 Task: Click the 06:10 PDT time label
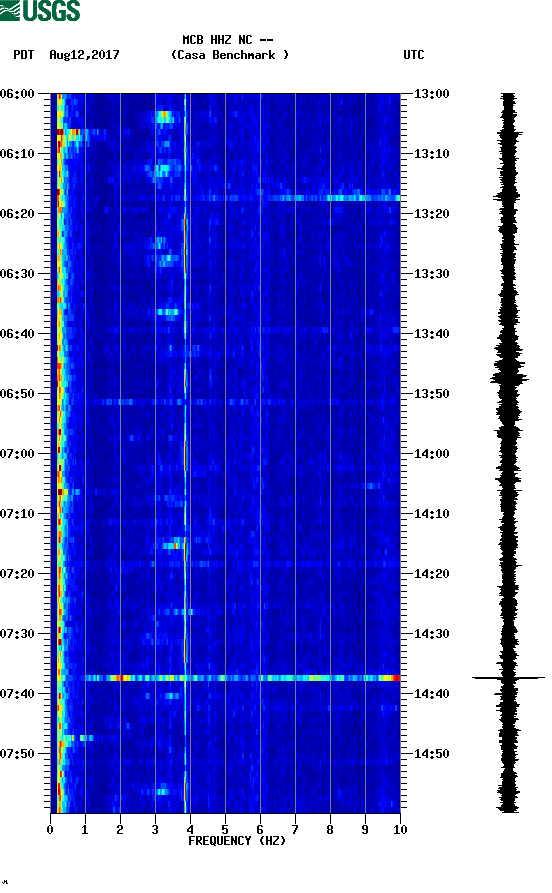18,154
